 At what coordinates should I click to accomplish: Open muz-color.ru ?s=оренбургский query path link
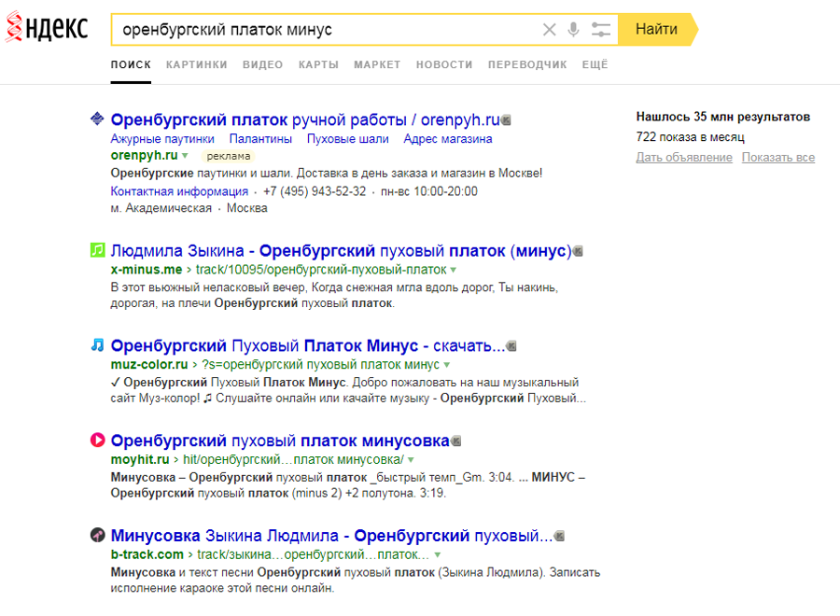tap(320, 364)
